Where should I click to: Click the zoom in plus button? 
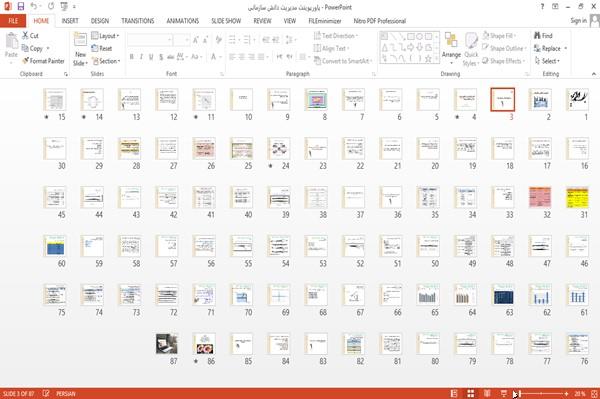pos(566,394)
